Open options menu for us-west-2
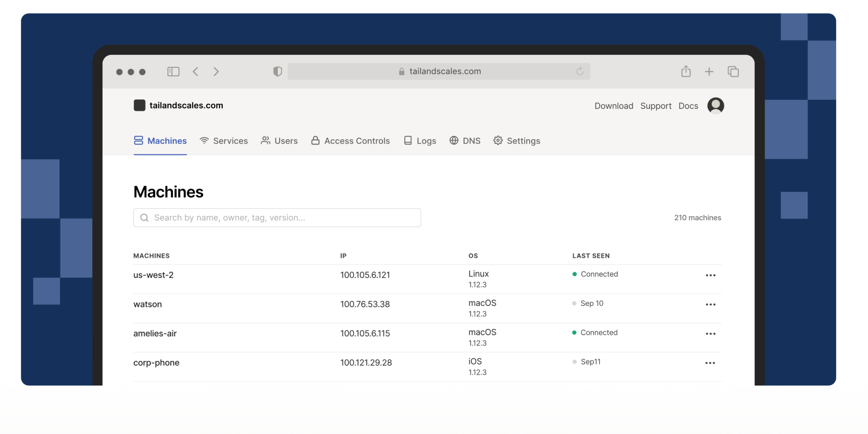 click(x=710, y=275)
